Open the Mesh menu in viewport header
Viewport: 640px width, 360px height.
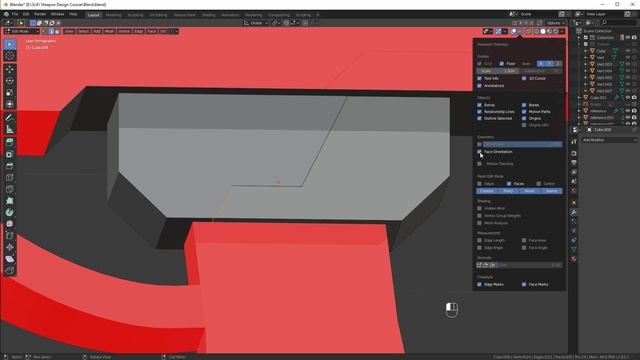point(109,31)
